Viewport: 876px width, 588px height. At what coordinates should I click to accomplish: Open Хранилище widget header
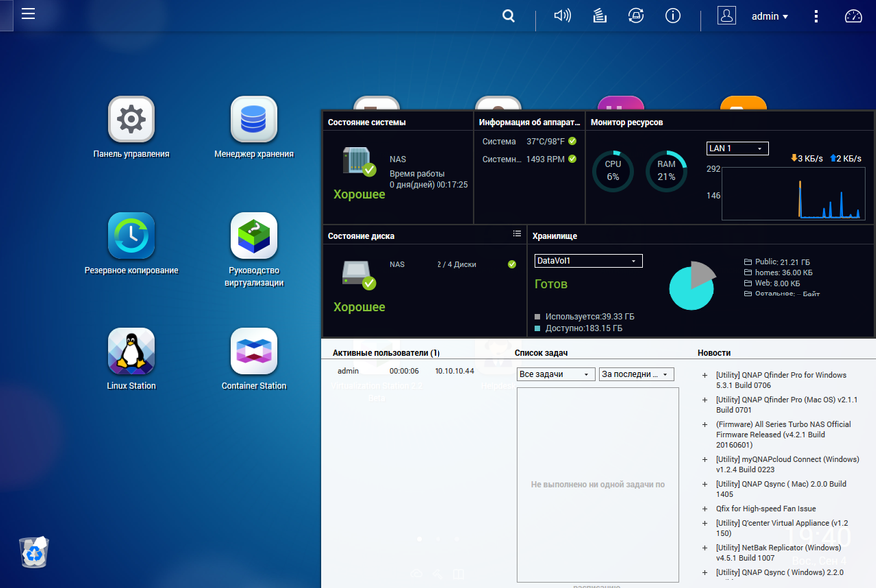click(x=554, y=236)
